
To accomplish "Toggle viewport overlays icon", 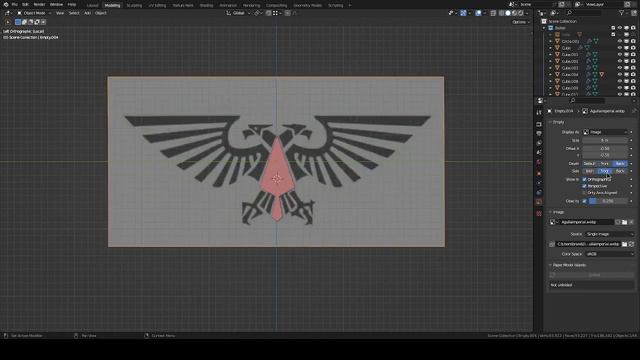I will (x=478, y=13).
